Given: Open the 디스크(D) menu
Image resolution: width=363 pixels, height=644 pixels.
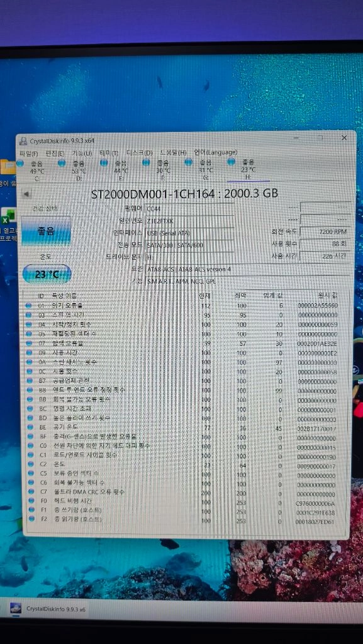Looking at the screenshot, I should coord(139,153).
